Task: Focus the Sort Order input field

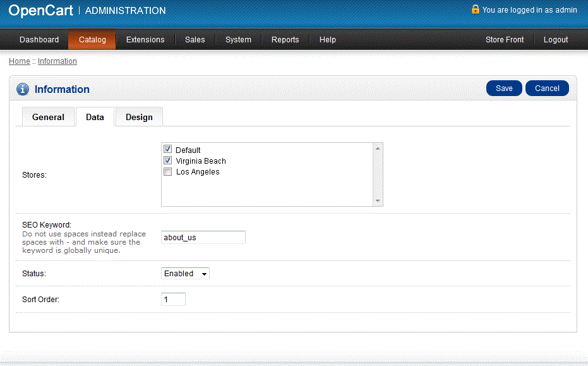Action: coord(173,300)
